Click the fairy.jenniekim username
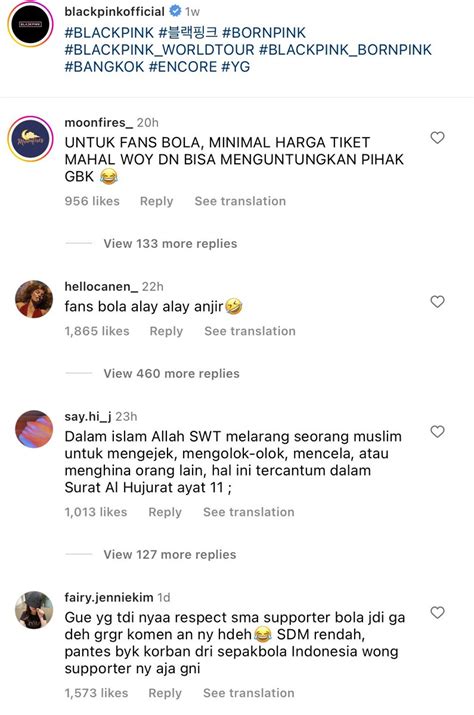Image resolution: width=474 pixels, height=715 pixels. pos(109,597)
